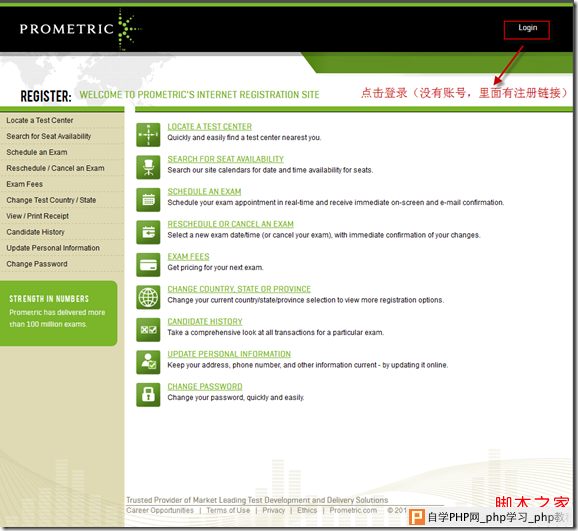Select Exam Fees in the sidebar menu
This screenshot has width=578, height=531.
tap(24, 184)
